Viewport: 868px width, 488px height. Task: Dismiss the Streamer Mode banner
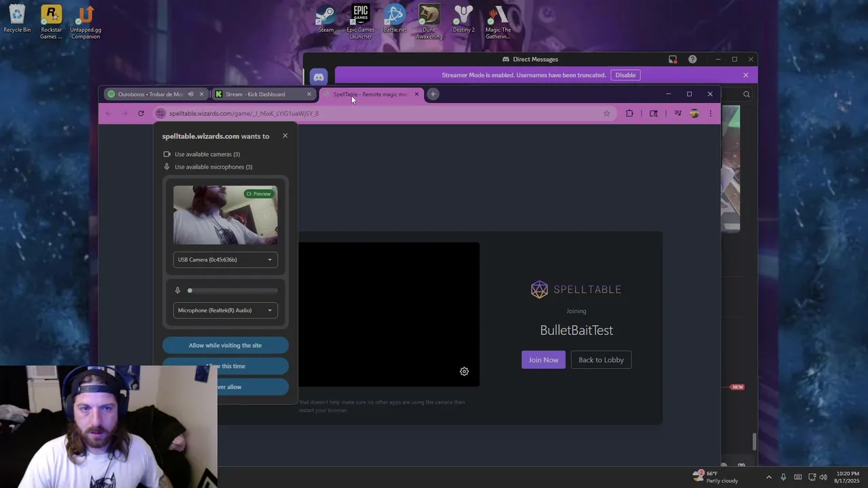pos(746,75)
